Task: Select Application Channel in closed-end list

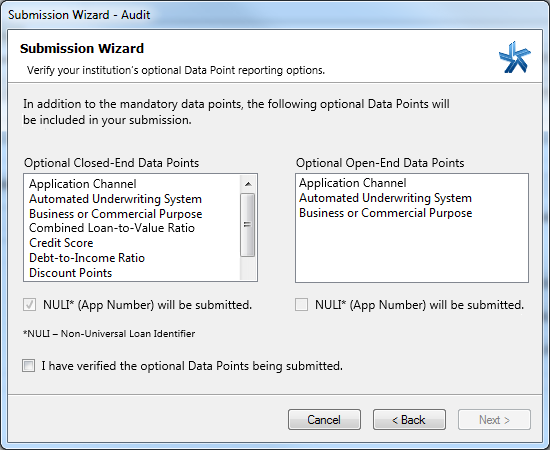Action: [x=83, y=184]
